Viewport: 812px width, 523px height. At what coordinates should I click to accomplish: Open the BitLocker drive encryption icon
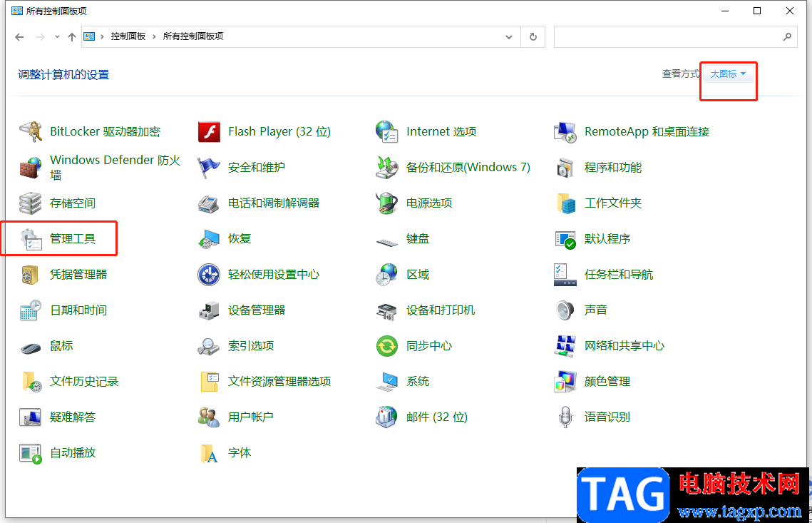click(31, 132)
